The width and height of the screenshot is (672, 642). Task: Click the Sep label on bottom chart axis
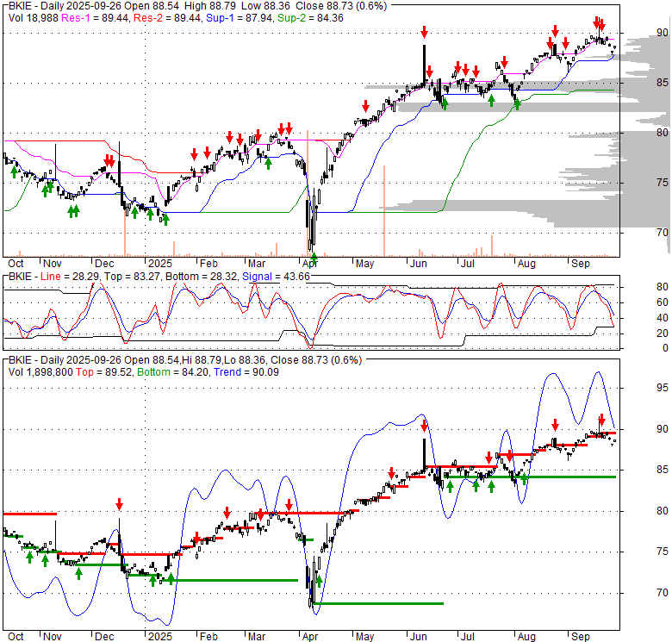(581, 637)
